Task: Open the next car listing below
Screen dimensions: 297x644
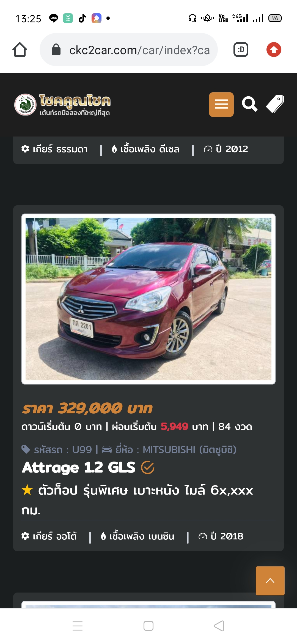Action: [x=148, y=604]
